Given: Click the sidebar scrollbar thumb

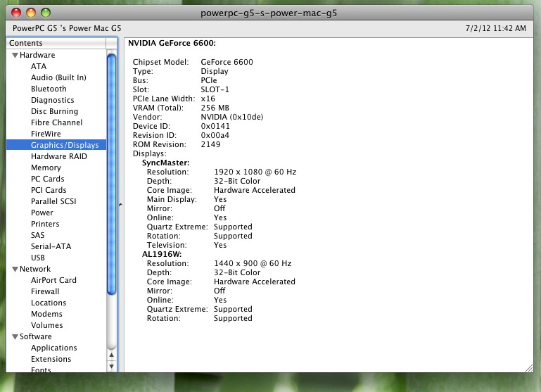Looking at the screenshot, I should [x=111, y=175].
